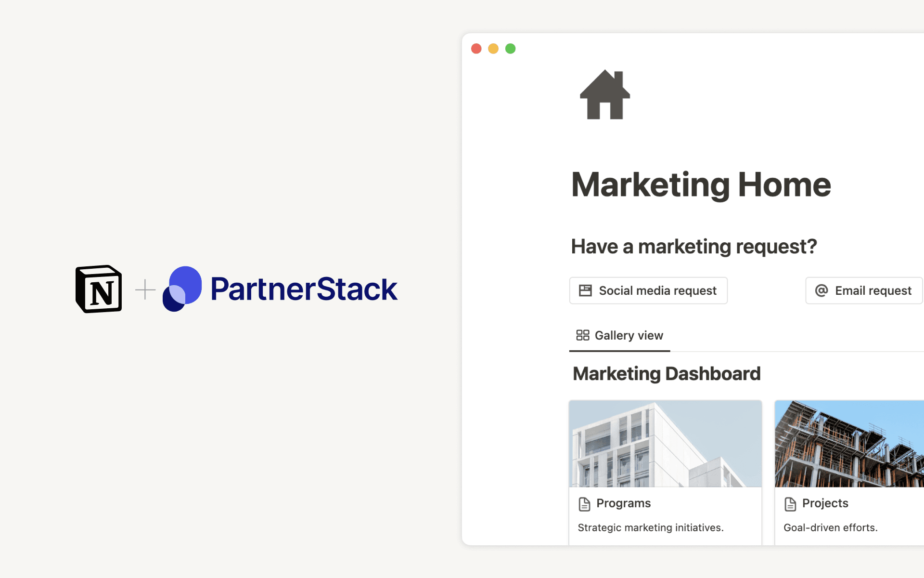Click the Notion logo
The height and width of the screenshot is (578, 924).
[x=98, y=289]
